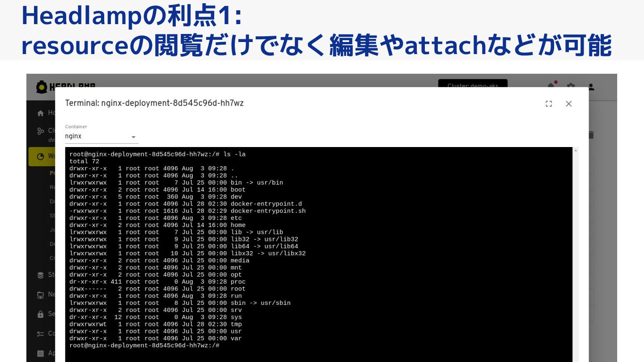This screenshot has height=362, width=644.
Task: Open the notifications bell in the header
Action: [x=551, y=86]
